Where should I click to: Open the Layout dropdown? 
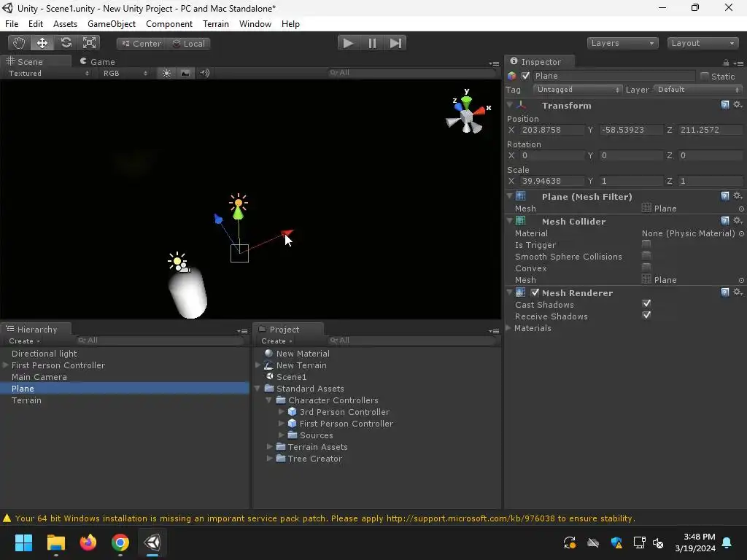coord(703,43)
